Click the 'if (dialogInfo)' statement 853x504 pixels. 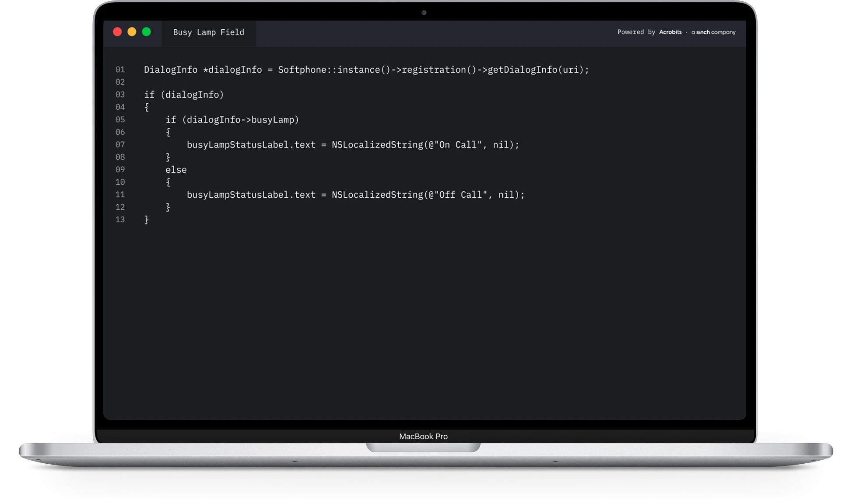click(184, 95)
